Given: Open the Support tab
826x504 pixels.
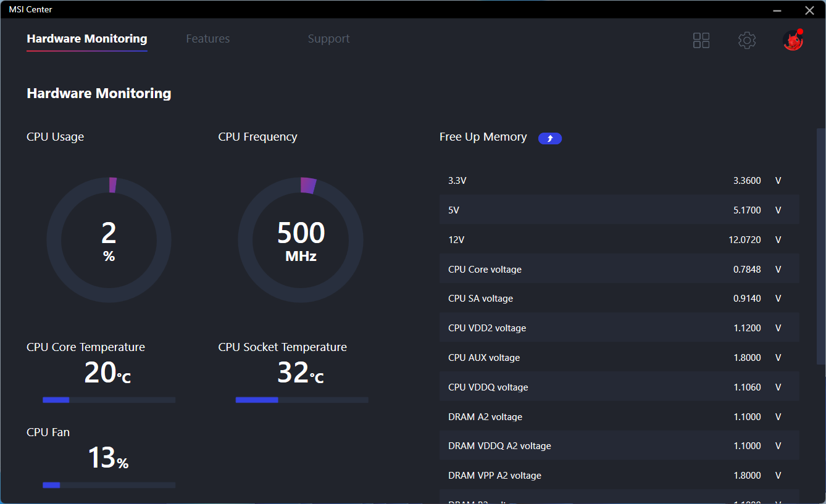Looking at the screenshot, I should (328, 39).
